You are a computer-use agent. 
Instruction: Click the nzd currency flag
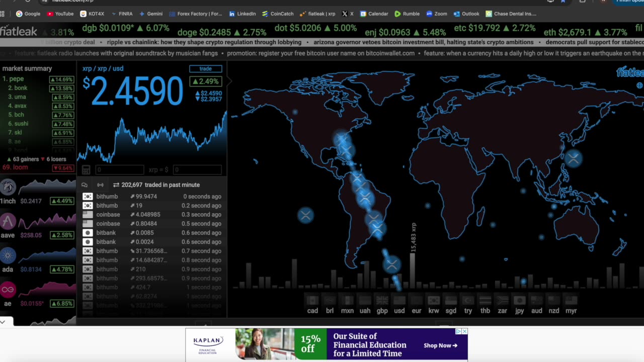tap(554, 300)
